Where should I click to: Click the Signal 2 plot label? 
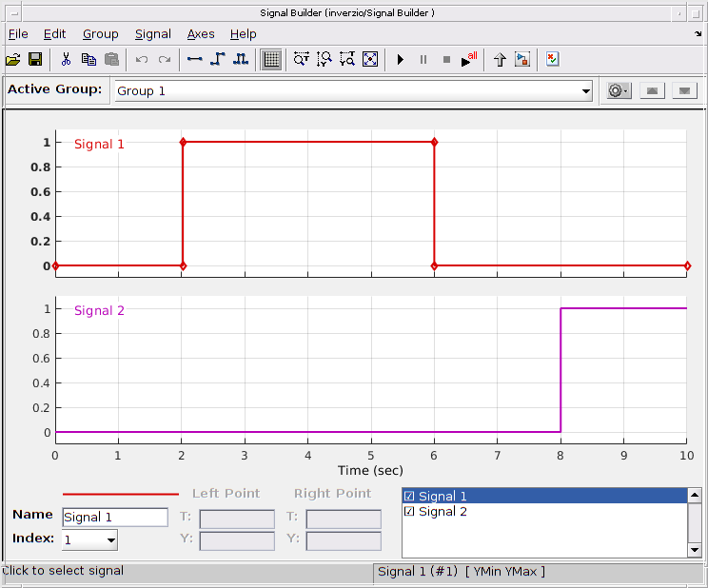[x=99, y=311]
